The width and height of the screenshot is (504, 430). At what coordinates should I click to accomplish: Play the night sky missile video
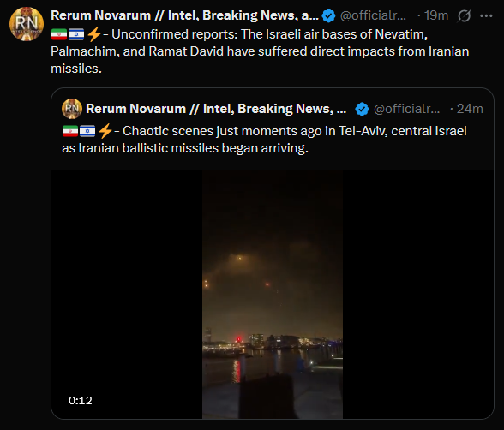point(273,295)
